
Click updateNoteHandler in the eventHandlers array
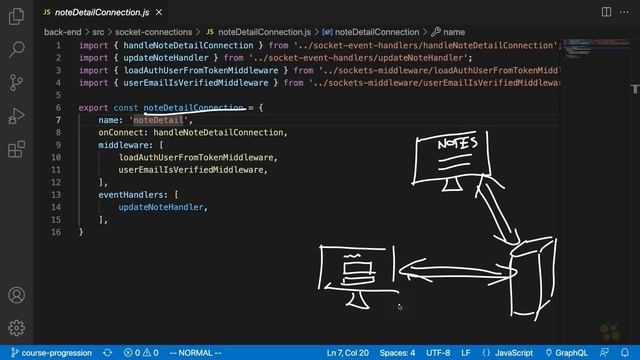161,207
